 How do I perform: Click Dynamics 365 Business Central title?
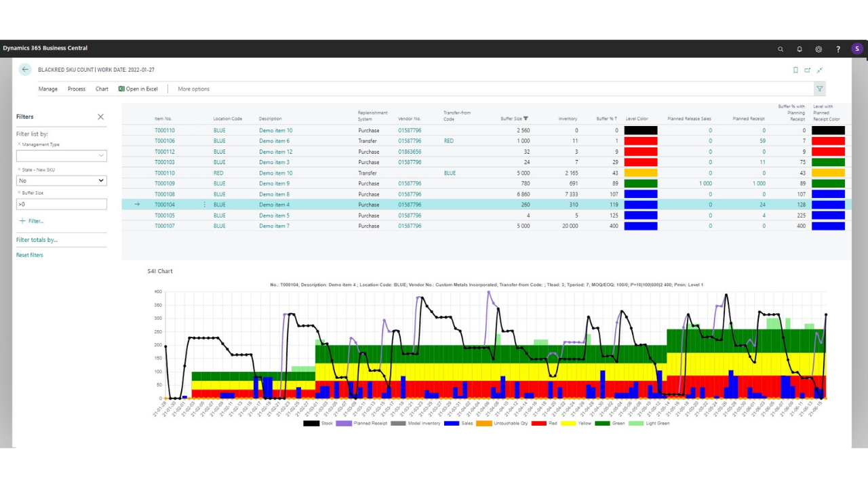click(x=45, y=48)
